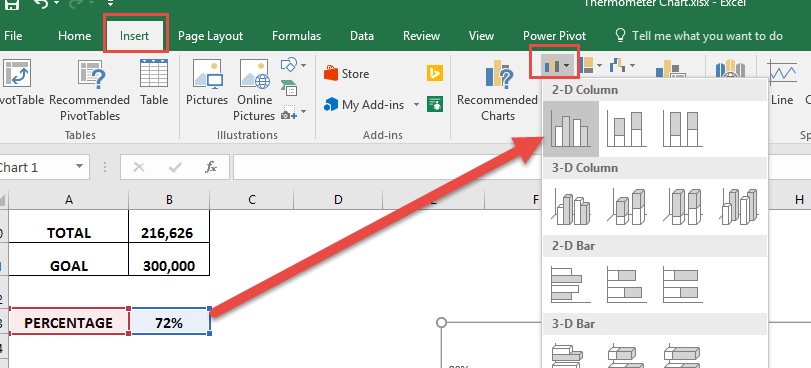Select the 72% cell
Viewport: 811px width, 368px height.
pyautogui.click(x=170, y=321)
